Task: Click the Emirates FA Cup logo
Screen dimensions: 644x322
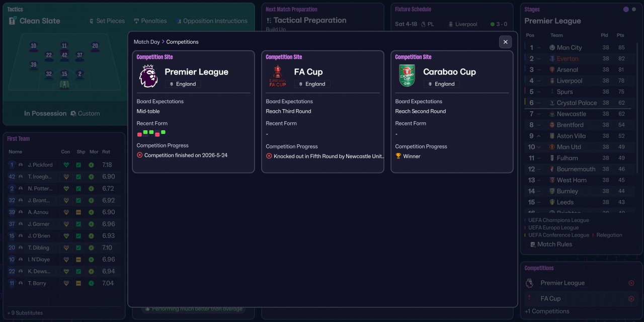Action: click(x=278, y=76)
